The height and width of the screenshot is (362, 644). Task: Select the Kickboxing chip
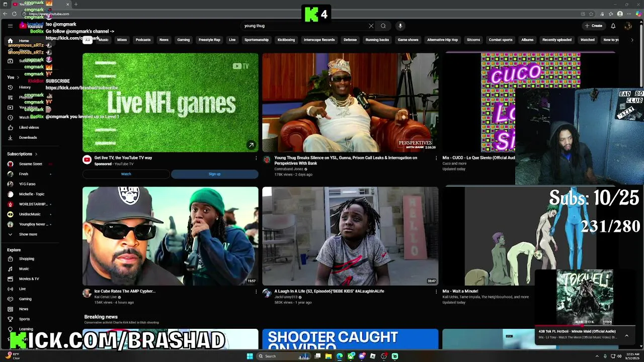pos(286,40)
